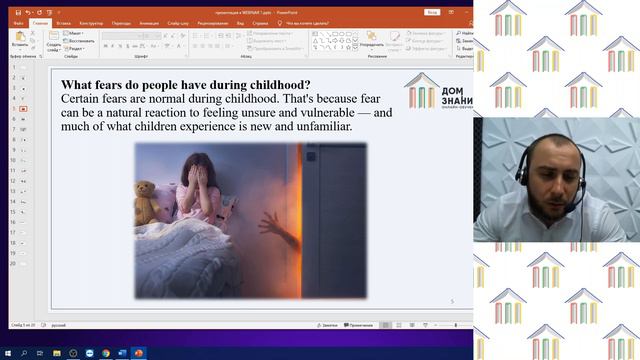Screen dimensions: 640x360
Task: Select slide 5 thumbnail in the slide panel
Action: 23,109
